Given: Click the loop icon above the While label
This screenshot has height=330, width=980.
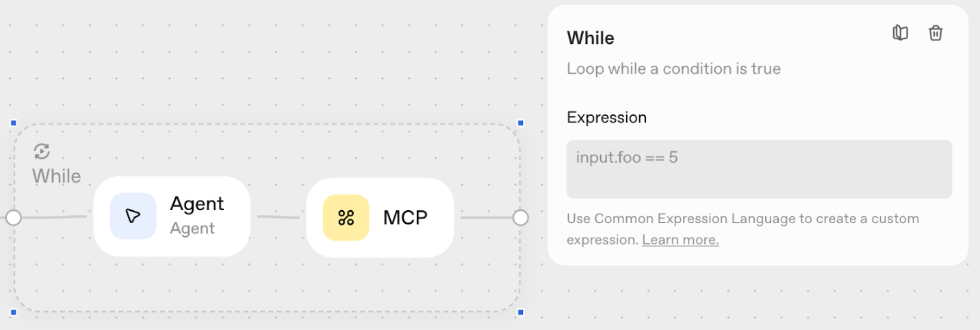Looking at the screenshot, I should click(42, 151).
